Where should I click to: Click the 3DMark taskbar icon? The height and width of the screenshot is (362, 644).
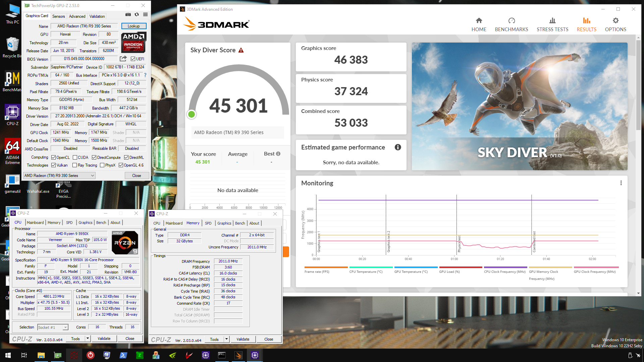pyautogui.click(x=238, y=355)
